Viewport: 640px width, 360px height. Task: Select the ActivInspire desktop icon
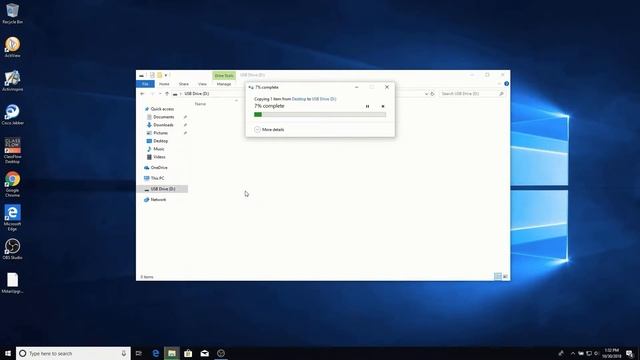(x=12, y=80)
